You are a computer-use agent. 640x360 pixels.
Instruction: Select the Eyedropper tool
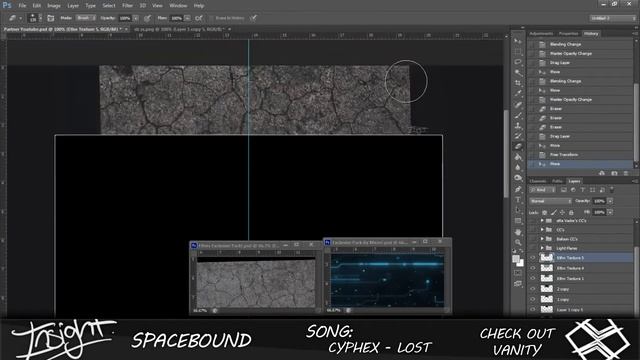518,93
